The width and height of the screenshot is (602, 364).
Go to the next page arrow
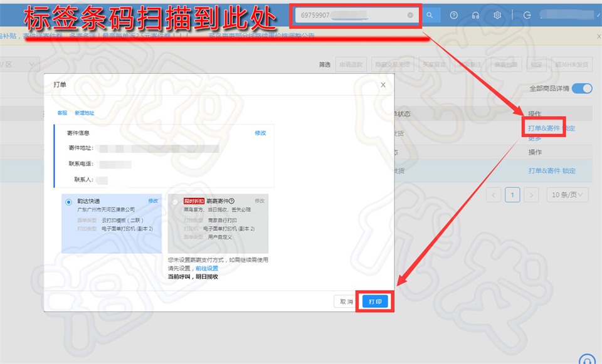pos(532,195)
